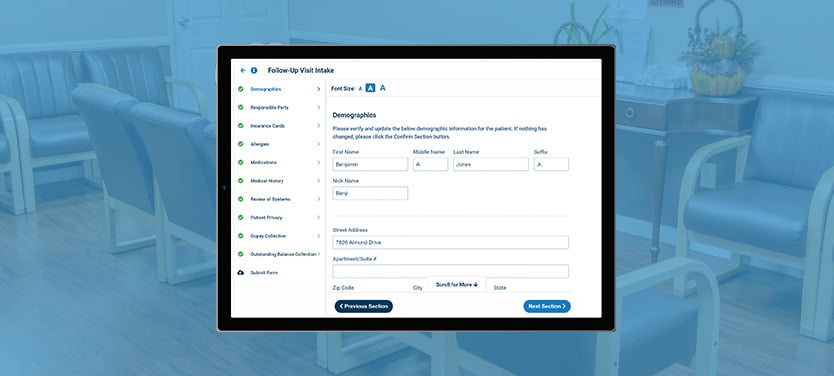Click the green check beside Medications
This screenshot has width=834, height=376.
(240, 162)
